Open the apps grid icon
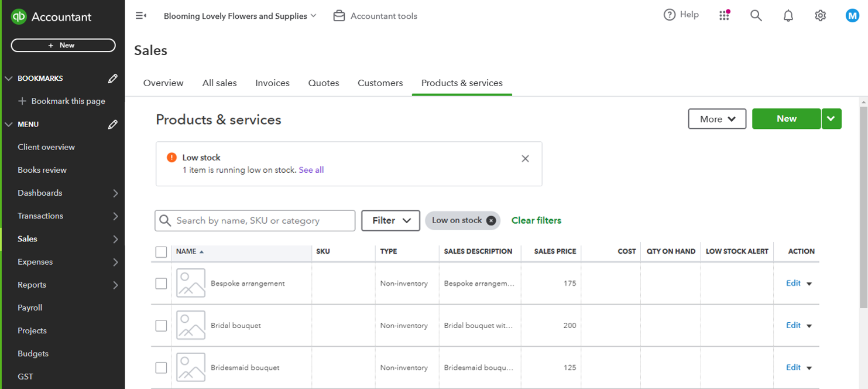The image size is (868, 389). pyautogui.click(x=724, y=16)
